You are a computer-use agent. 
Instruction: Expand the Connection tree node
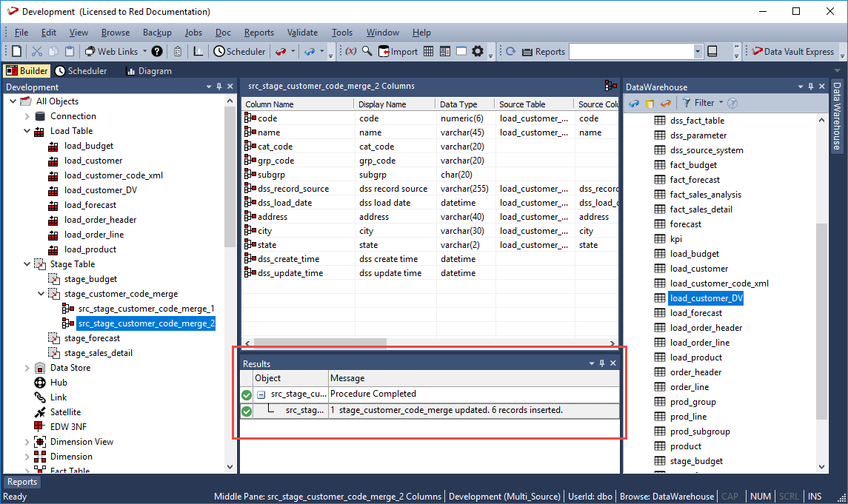point(27,116)
